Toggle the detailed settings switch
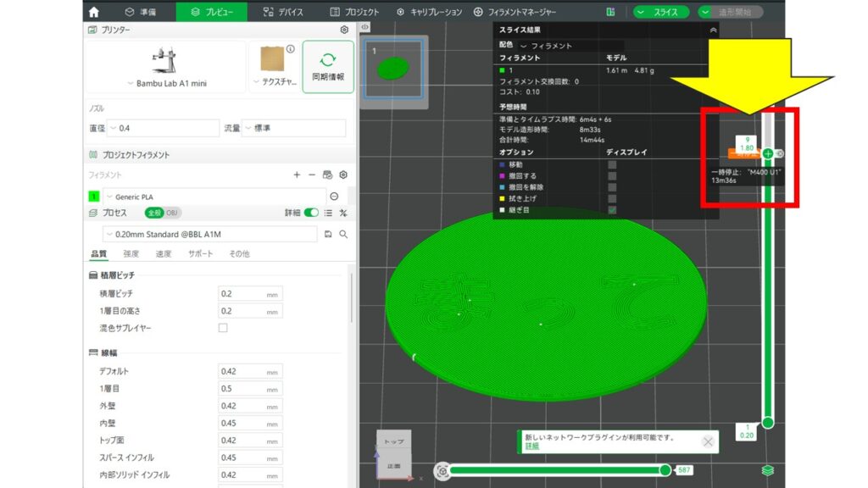This screenshot has height=488, width=868. coord(310,213)
